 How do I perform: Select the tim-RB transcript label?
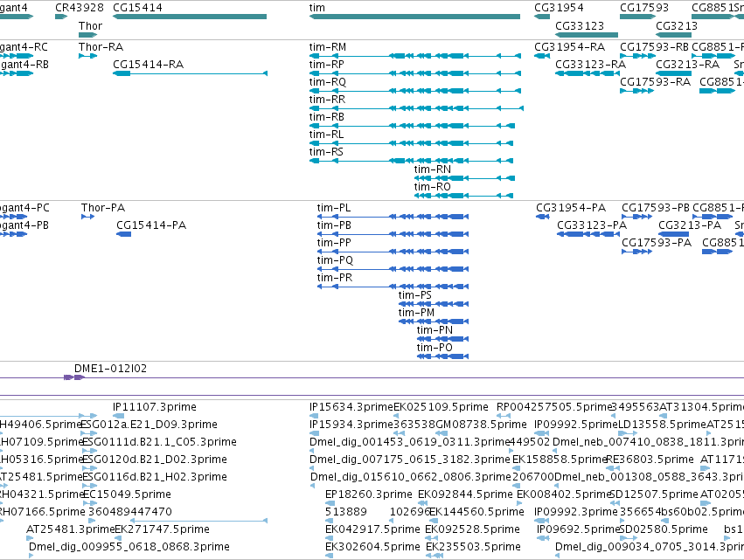326,117
